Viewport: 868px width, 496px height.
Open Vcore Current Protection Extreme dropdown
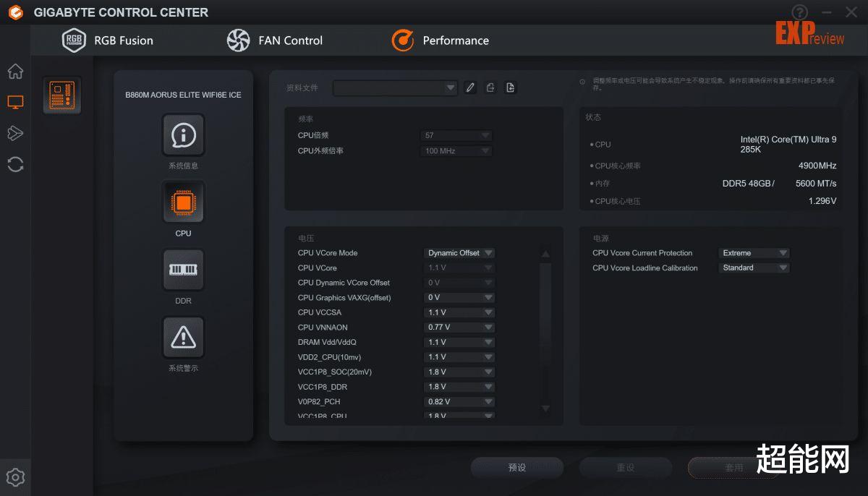click(754, 253)
